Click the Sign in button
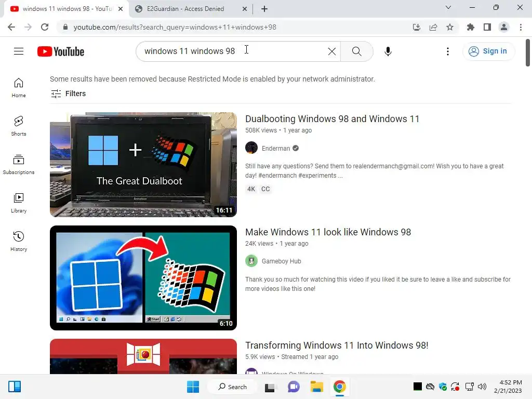This screenshot has height=399, width=532. click(x=488, y=51)
